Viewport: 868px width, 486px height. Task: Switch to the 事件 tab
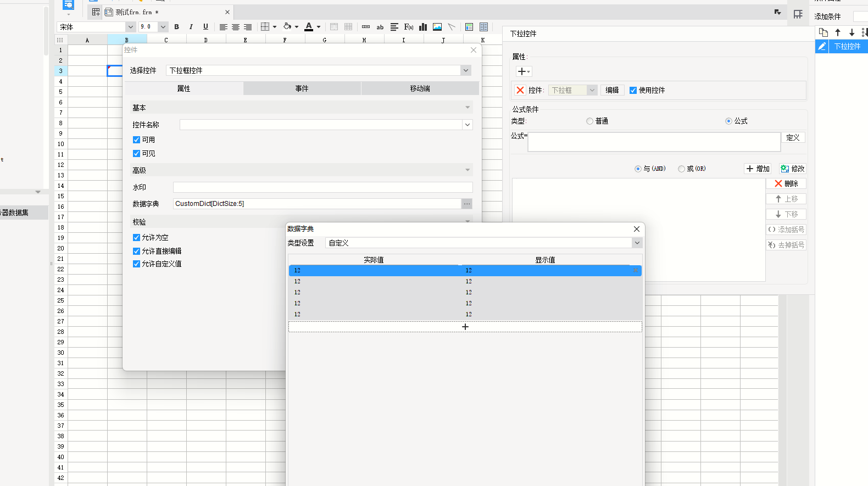click(x=302, y=88)
